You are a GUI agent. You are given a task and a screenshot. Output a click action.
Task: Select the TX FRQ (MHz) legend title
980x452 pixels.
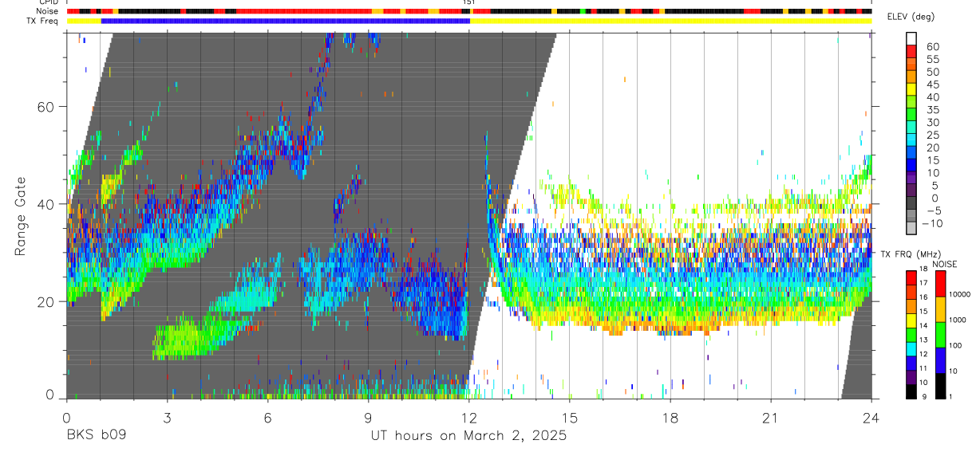pos(910,254)
